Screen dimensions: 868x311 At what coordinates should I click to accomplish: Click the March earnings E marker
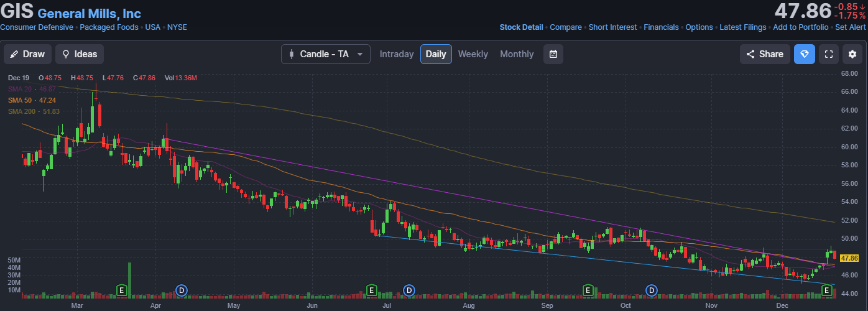[122, 290]
